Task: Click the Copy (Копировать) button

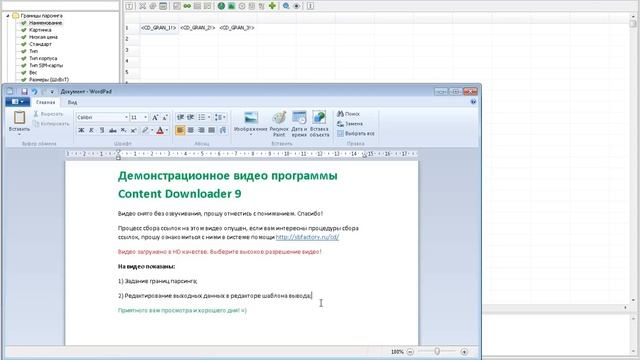Action: pos(51,123)
